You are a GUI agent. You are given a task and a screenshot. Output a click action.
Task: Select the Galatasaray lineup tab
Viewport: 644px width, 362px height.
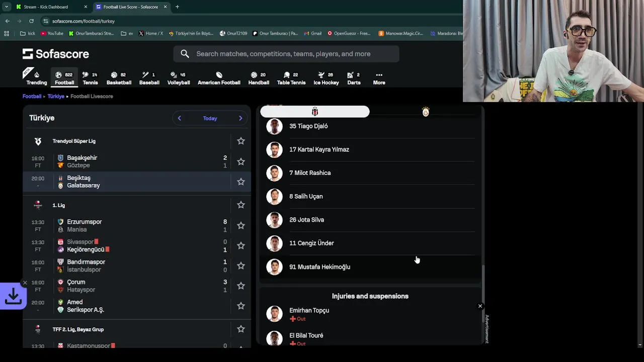tap(426, 112)
